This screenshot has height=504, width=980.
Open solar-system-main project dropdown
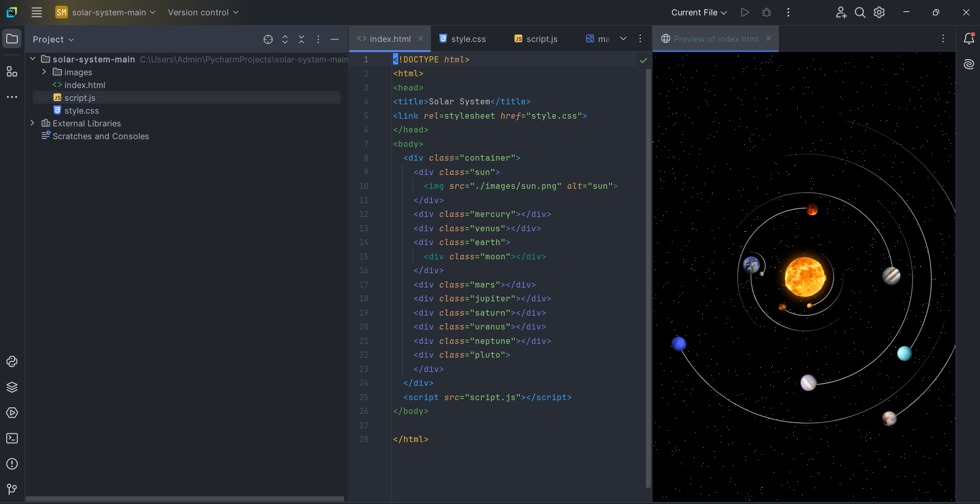[105, 12]
